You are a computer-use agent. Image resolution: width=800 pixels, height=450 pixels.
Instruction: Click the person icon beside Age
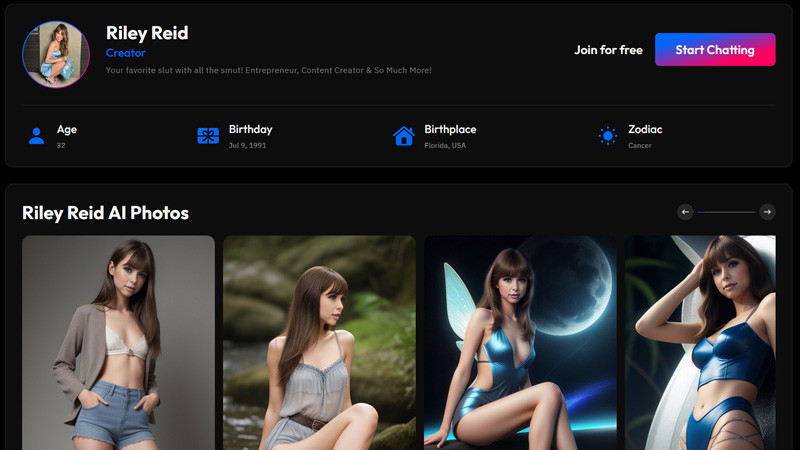click(36, 136)
